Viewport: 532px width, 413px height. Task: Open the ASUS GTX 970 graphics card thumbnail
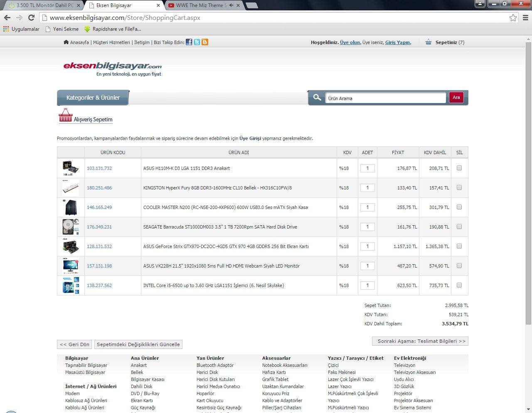pos(71,246)
